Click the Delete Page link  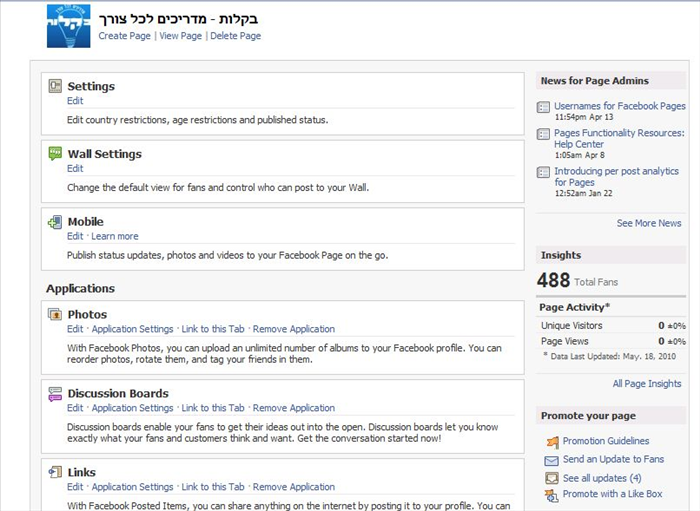(x=235, y=36)
